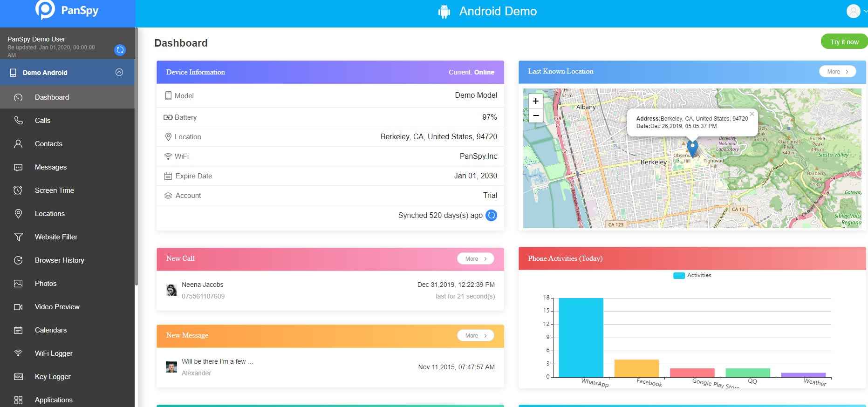This screenshot has width=868, height=407.
Task: Zoom in on the map
Action: [x=536, y=101]
